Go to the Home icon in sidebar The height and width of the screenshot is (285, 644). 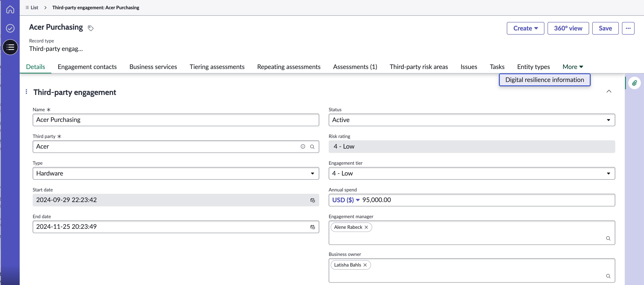[10, 9]
